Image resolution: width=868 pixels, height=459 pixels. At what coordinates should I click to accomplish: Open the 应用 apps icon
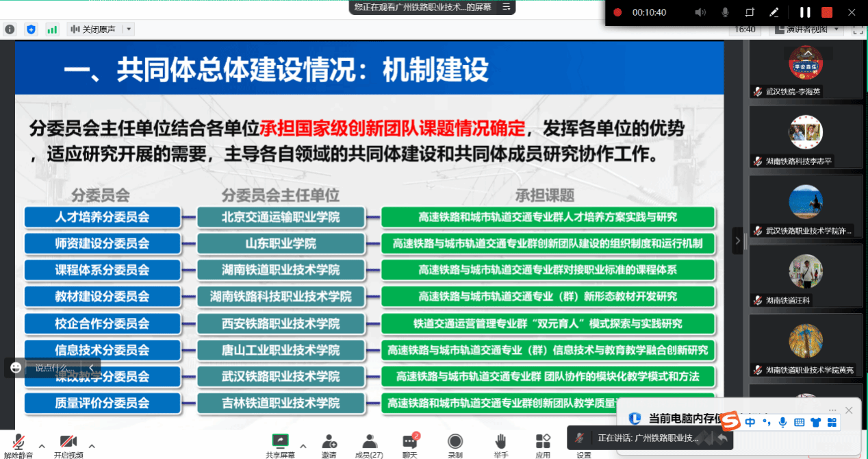543,444
